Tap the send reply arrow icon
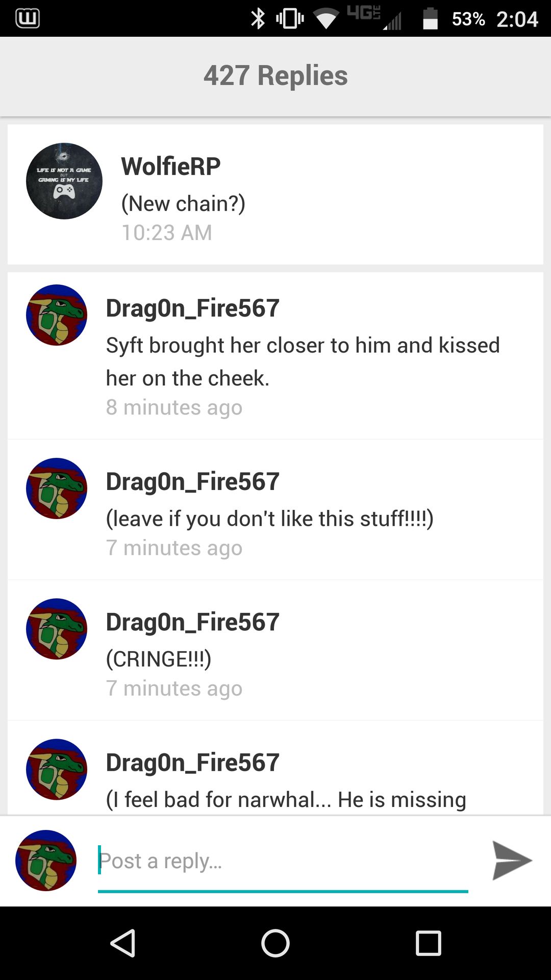Viewport: 551px width, 980px height. point(512,861)
